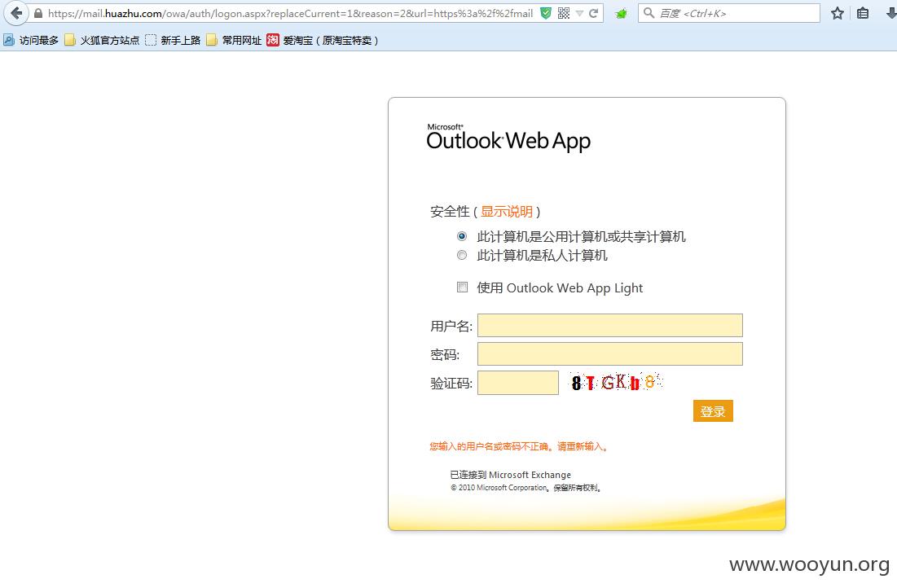Open the 访问最多 bookmark
897x588 pixels.
click(31, 40)
